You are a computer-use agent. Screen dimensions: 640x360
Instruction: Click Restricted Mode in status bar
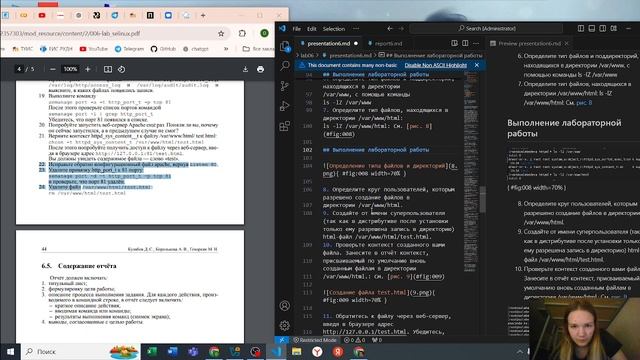[315, 340]
